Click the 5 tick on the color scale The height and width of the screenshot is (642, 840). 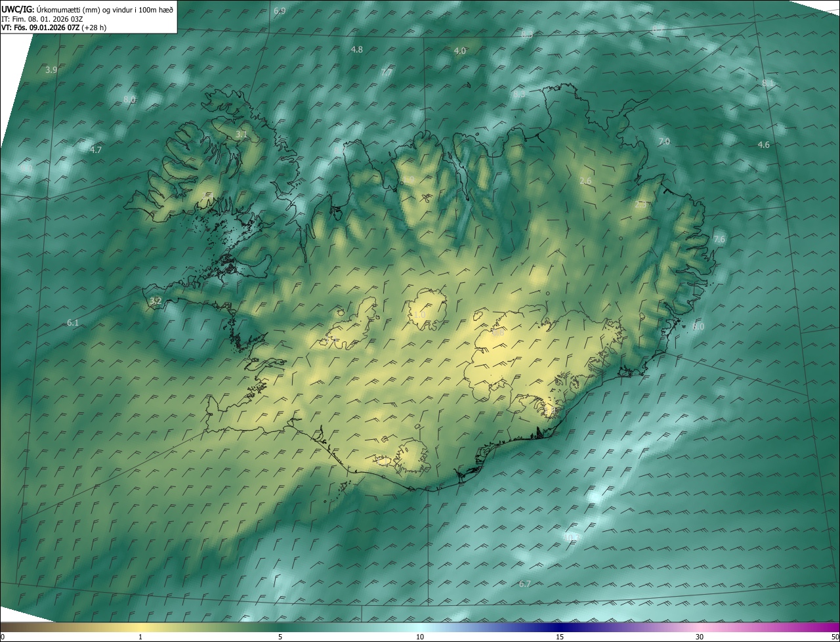280,637
